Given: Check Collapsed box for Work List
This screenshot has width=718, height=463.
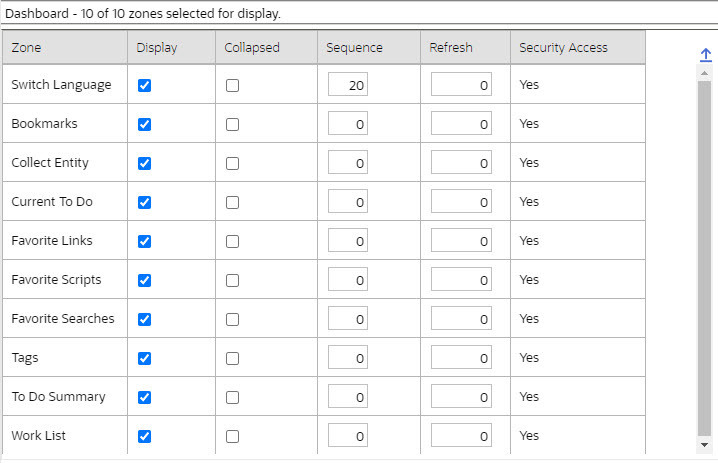Looking at the screenshot, I should 233,437.
